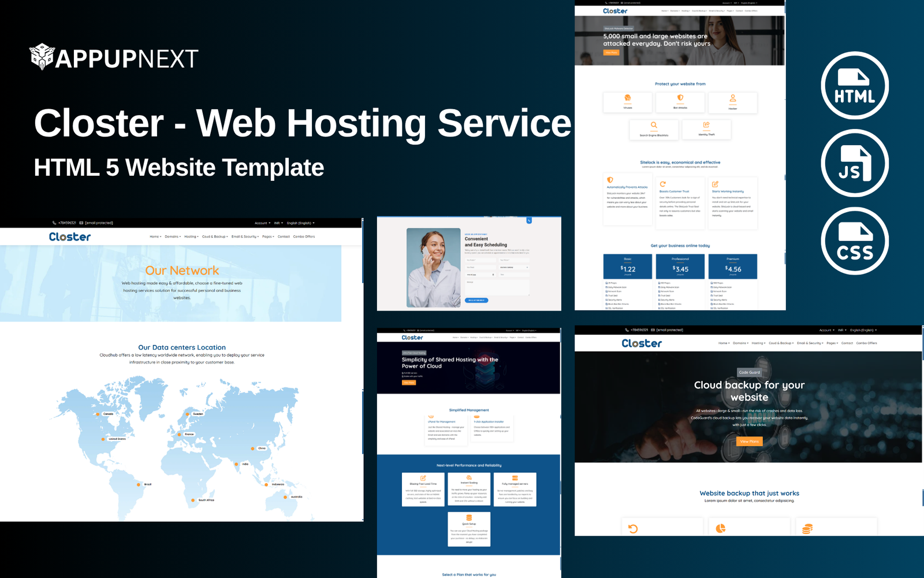Click the Professional $3.45 pricing plan card
This screenshot has width=924, height=578.
680,267
